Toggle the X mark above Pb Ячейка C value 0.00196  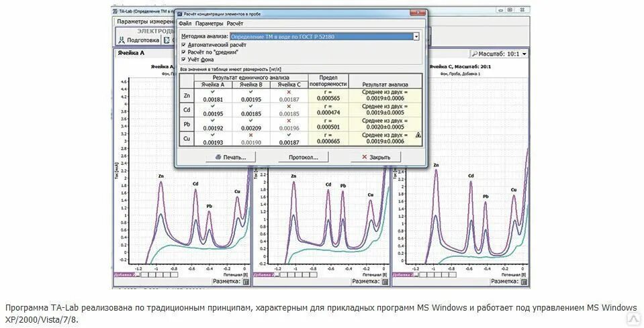coord(289,121)
